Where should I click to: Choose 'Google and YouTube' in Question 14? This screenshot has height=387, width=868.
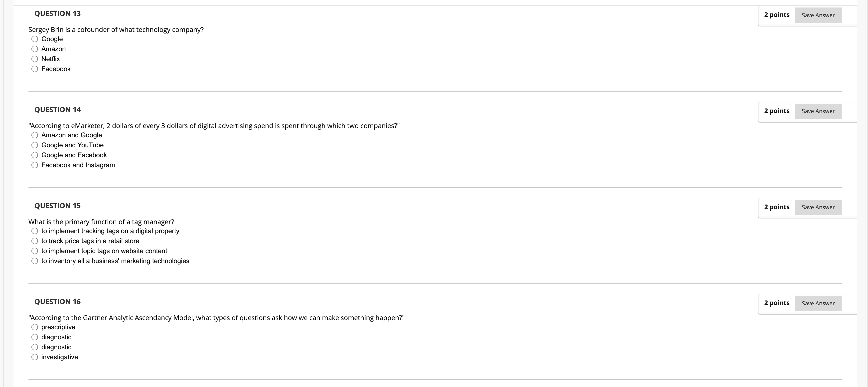(35, 145)
